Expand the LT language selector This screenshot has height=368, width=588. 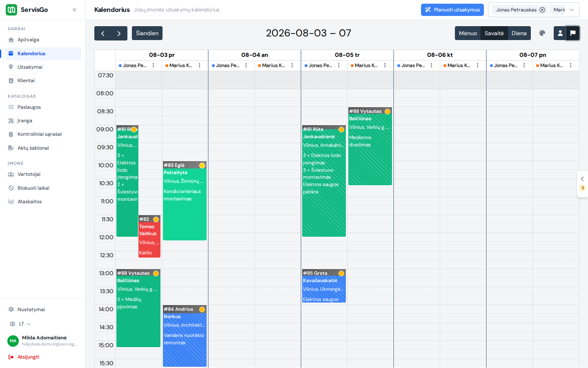click(x=20, y=324)
